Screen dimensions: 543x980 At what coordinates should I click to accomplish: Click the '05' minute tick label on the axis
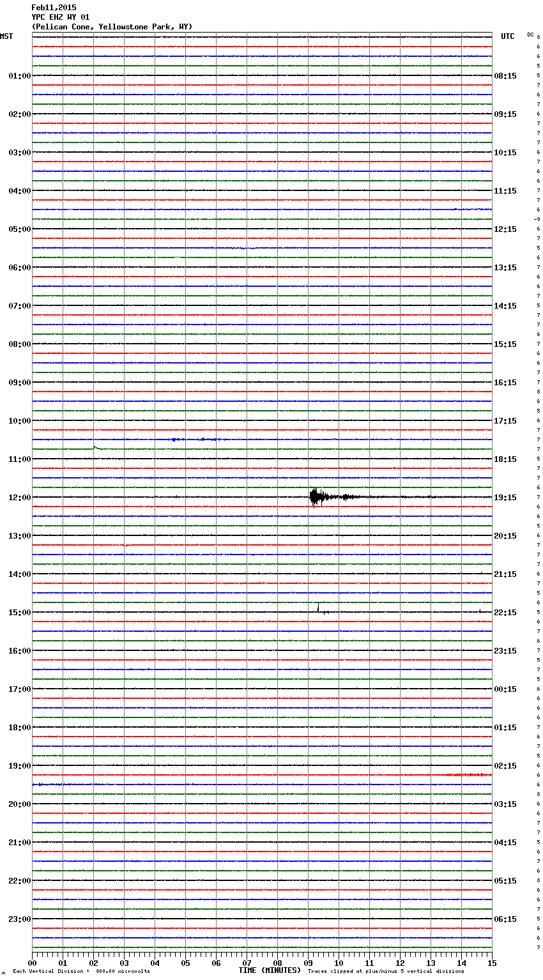pyautogui.click(x=185, y=963)
